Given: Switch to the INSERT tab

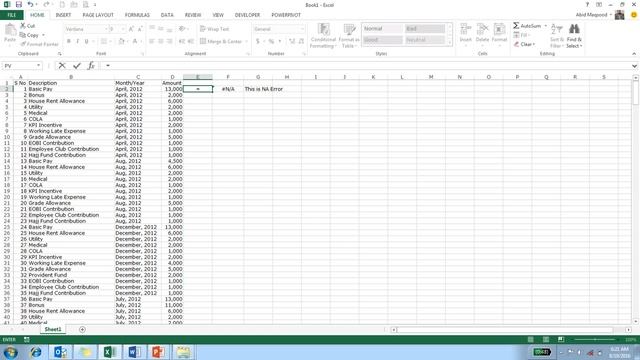Looking at the screenshot, I should pyautogui.click(x=63, y=15).
